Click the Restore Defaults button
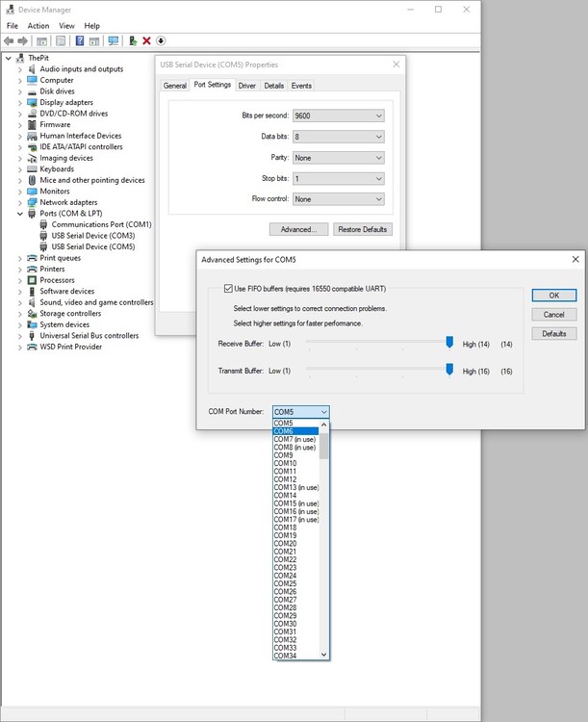Image resolution: width=588 pixels, height=722 pixels. (363, 229)
